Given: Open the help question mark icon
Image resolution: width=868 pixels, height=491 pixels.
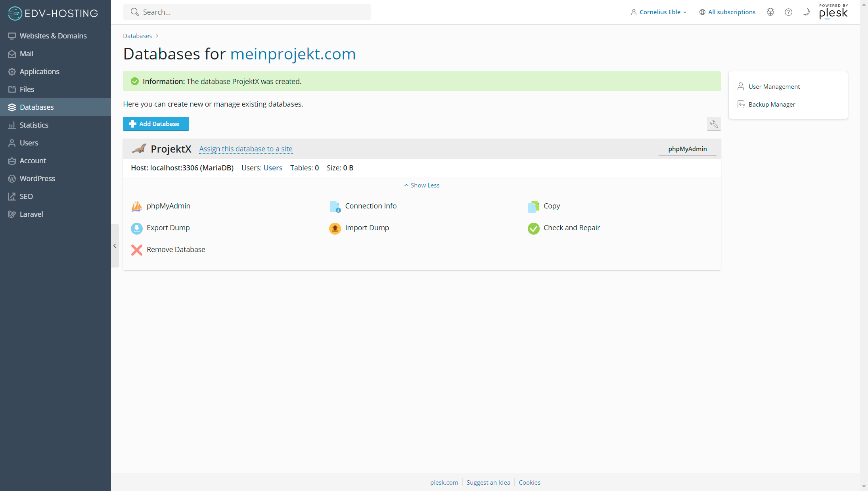Looking at the screenshot, I should (x=788, y=12).
